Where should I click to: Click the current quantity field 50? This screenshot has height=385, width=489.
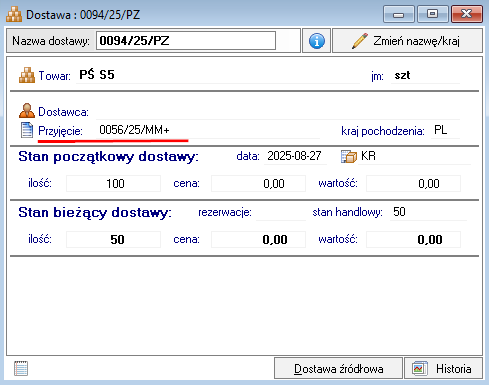pos(113,239)
